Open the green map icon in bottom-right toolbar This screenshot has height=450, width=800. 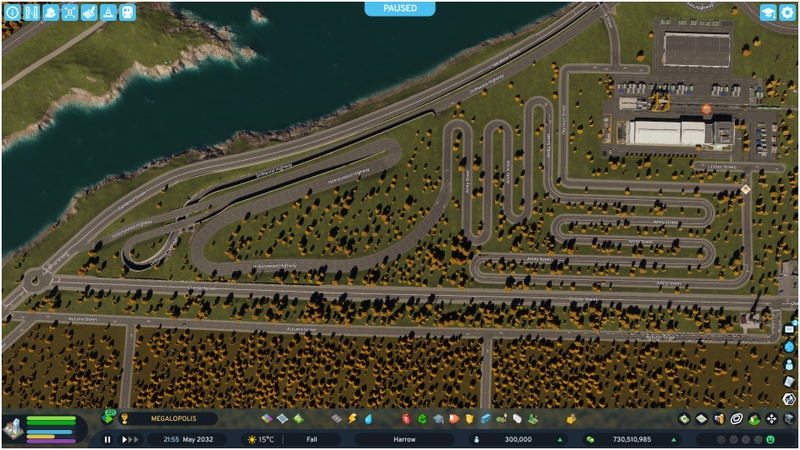tap(684, 419)
